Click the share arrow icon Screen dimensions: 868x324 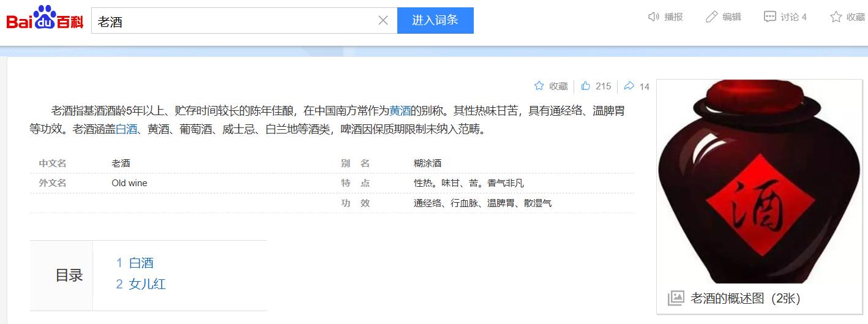[629, 86]
